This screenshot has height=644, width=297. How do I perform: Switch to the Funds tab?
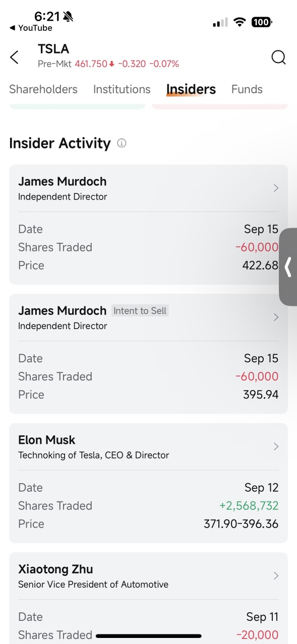pos(247,89)
